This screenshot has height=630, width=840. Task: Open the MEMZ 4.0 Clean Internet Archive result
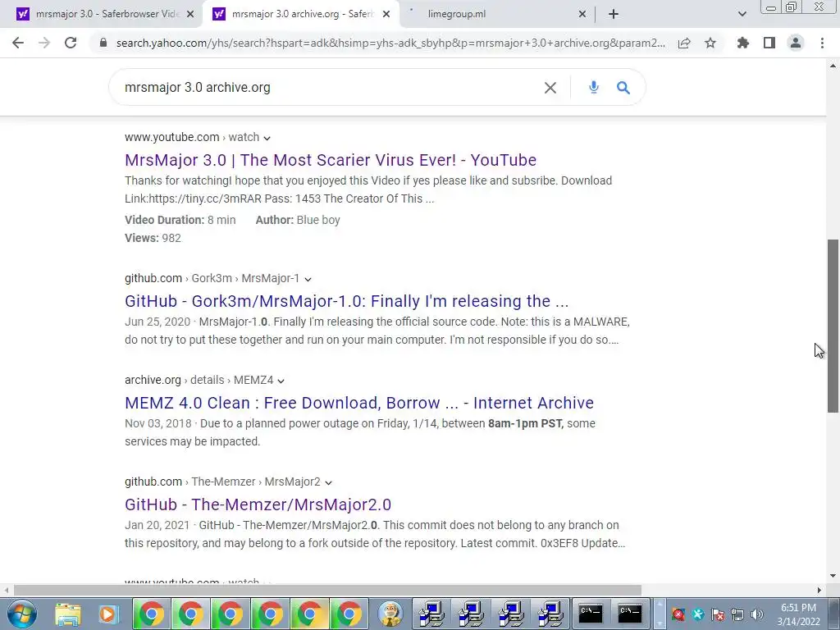point(359,403)
